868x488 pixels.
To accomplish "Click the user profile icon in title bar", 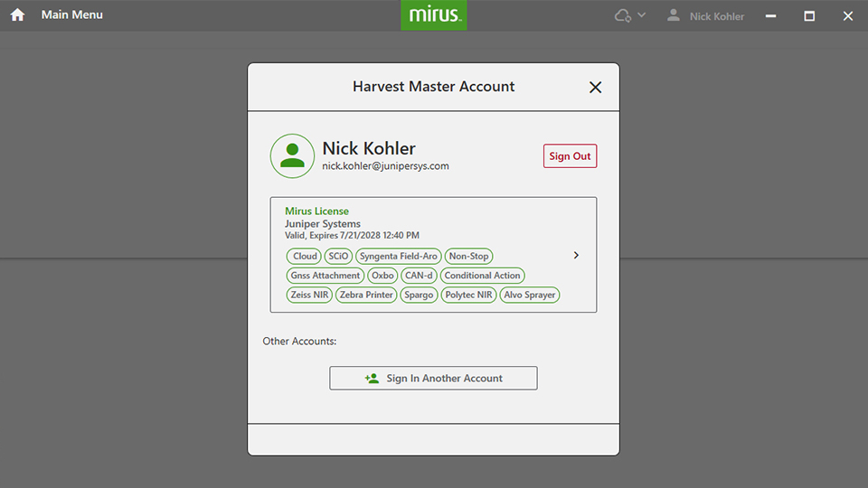I will click(673, 15).
